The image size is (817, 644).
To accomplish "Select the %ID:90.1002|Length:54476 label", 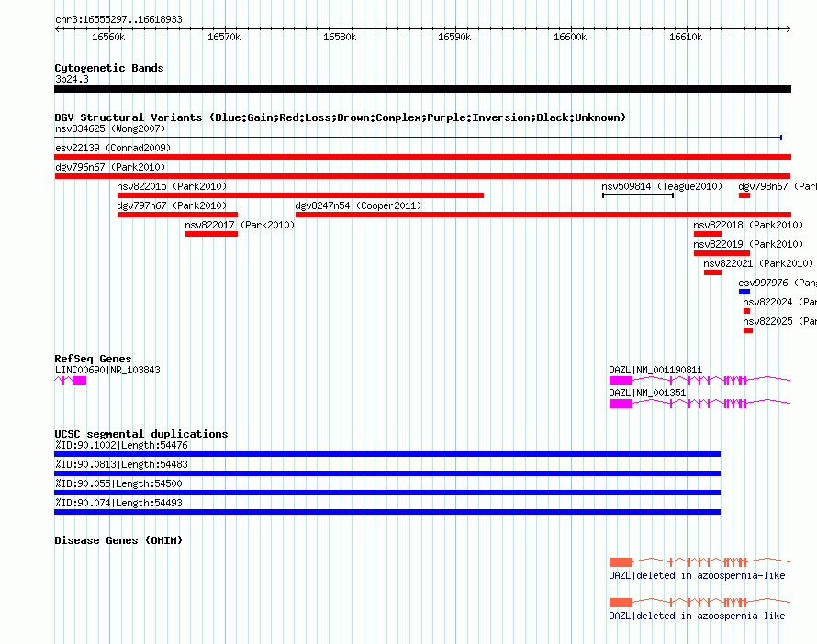I will (121, 445).
